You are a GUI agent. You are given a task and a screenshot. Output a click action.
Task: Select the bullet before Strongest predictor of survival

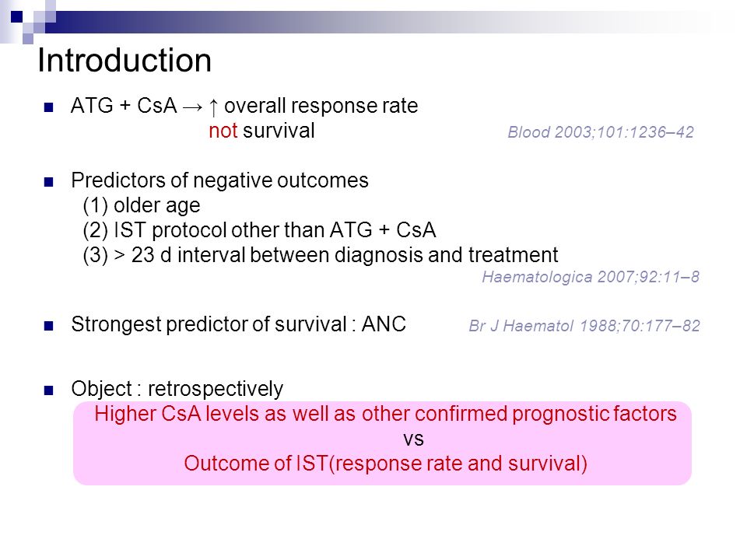click(x=48, y=326)
